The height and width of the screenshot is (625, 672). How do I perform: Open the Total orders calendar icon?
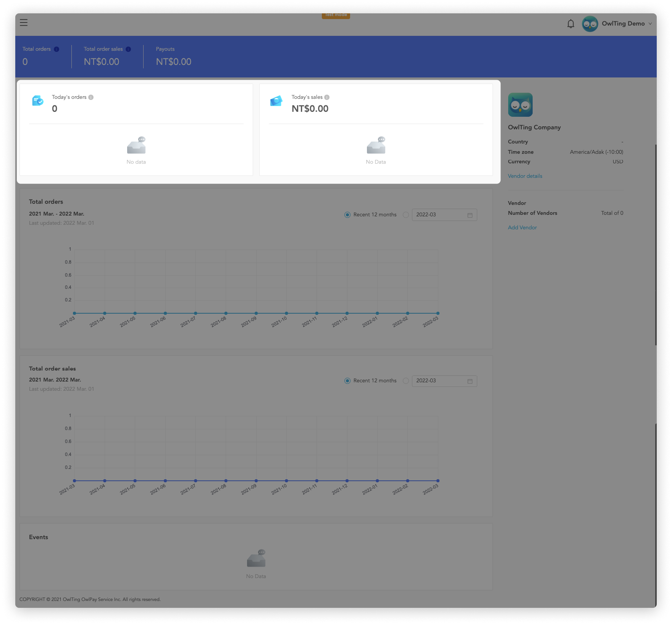470,215
